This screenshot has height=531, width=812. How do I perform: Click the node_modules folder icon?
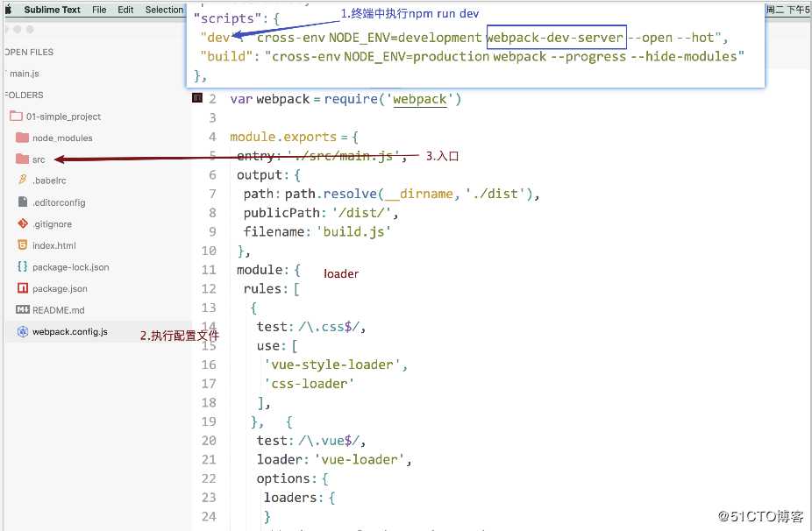coord(22,138)
